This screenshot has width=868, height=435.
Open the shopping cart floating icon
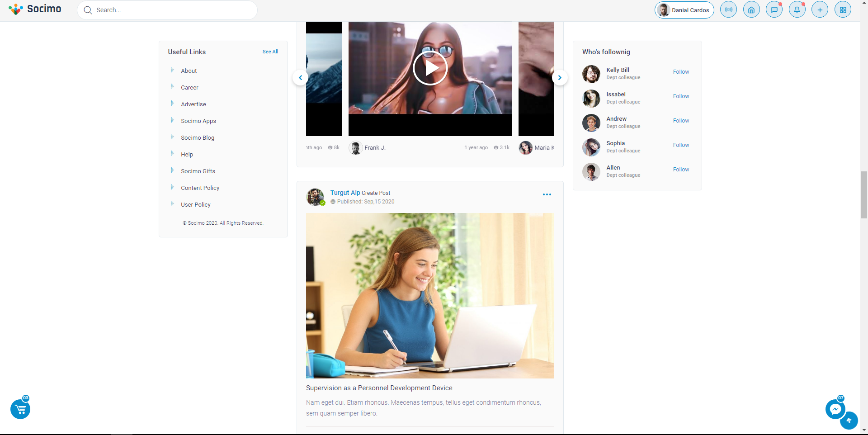[x=20, y=409]
